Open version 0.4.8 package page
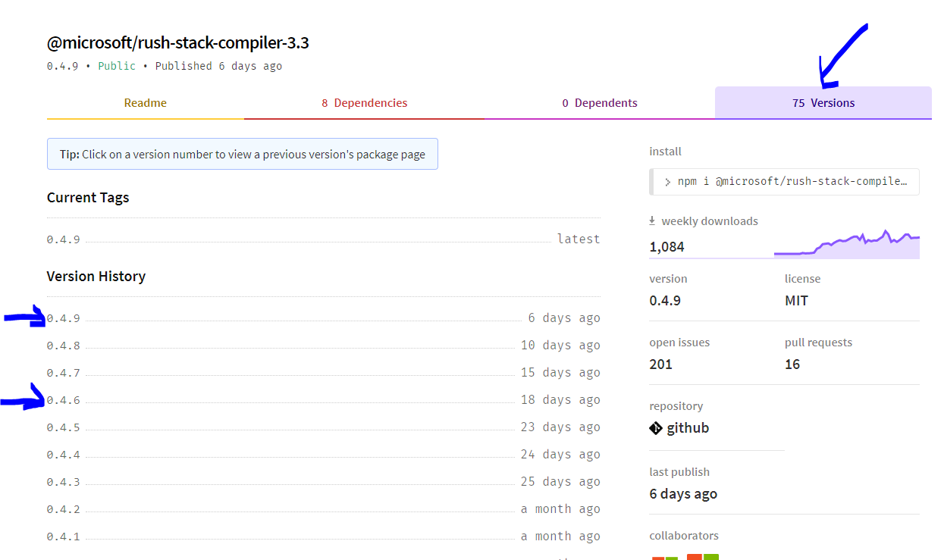Image resolution: width=944 pixels, height=560 pixels. (x=64, y=346)
